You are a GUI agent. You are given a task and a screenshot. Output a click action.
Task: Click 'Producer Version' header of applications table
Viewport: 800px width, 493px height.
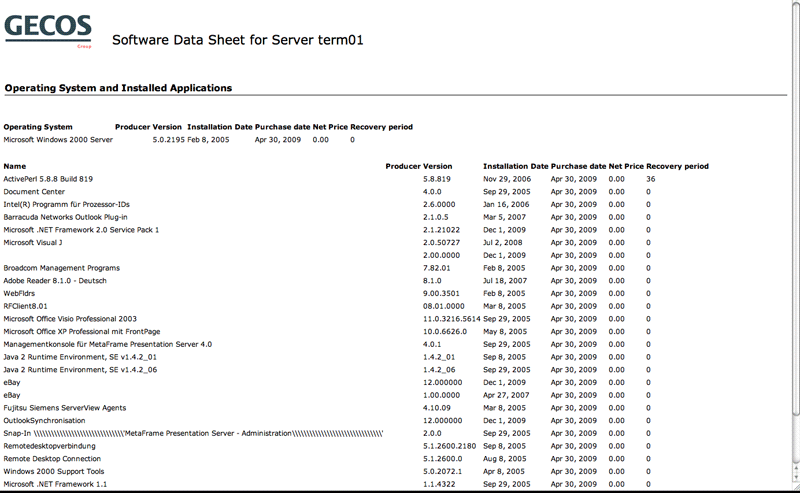(x=418, y=166)
